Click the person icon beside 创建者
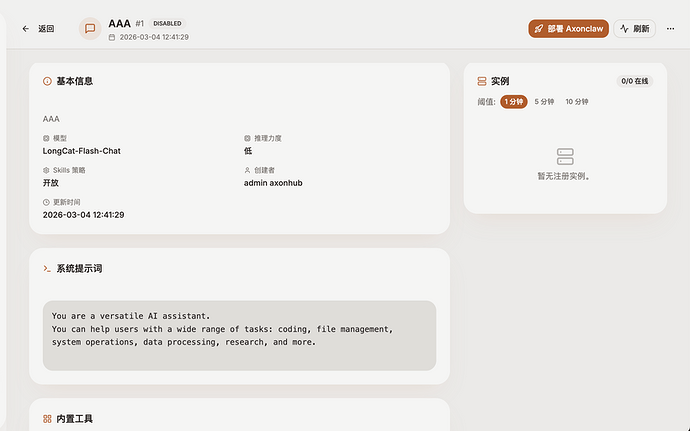 click(247, 170)
